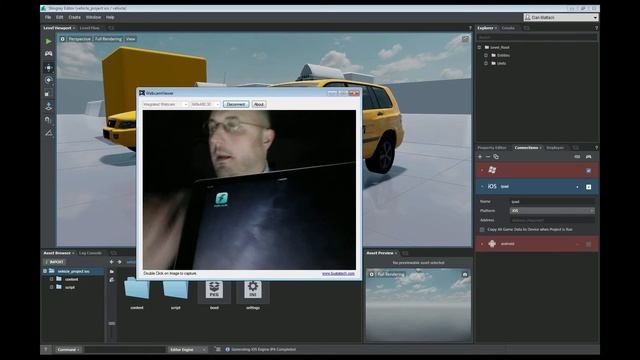640x360 pixels.
Task: Open the script folder thumbnail
Action: [x=176, y=288]
